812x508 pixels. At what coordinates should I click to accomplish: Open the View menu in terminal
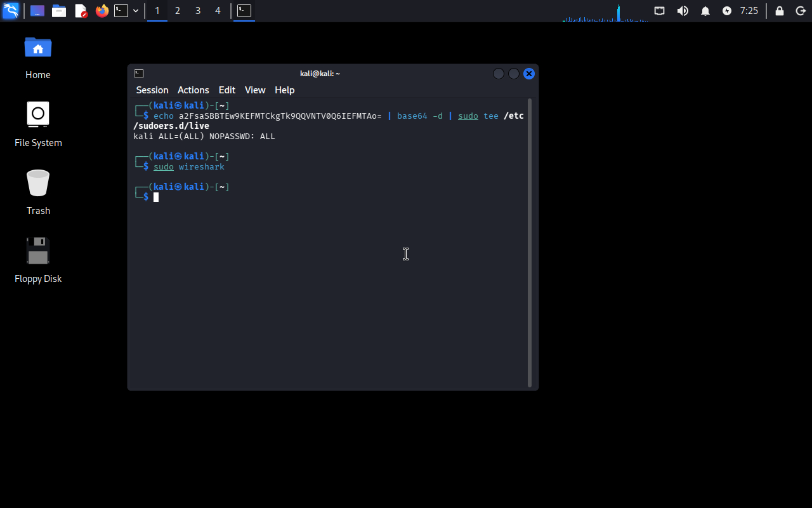click(x=255, y=90)
